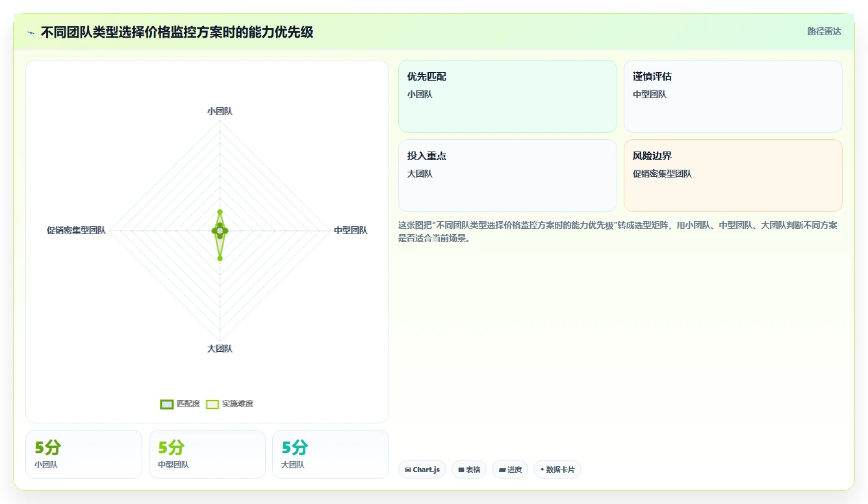The height and width of the screenshot is (504, 868).
Task: Click the 5分 小团队 score card
Action: 84,454
